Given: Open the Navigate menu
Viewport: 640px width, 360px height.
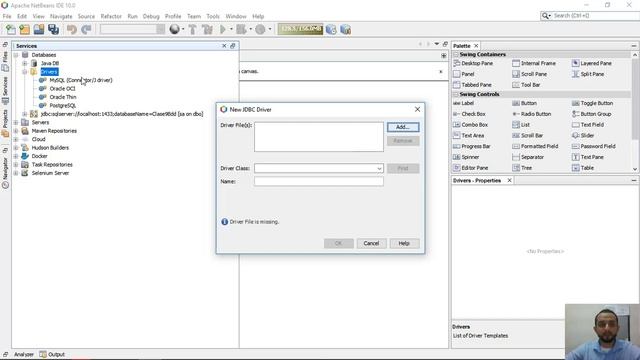Looking at the screenshot, I should coord(61,16).
